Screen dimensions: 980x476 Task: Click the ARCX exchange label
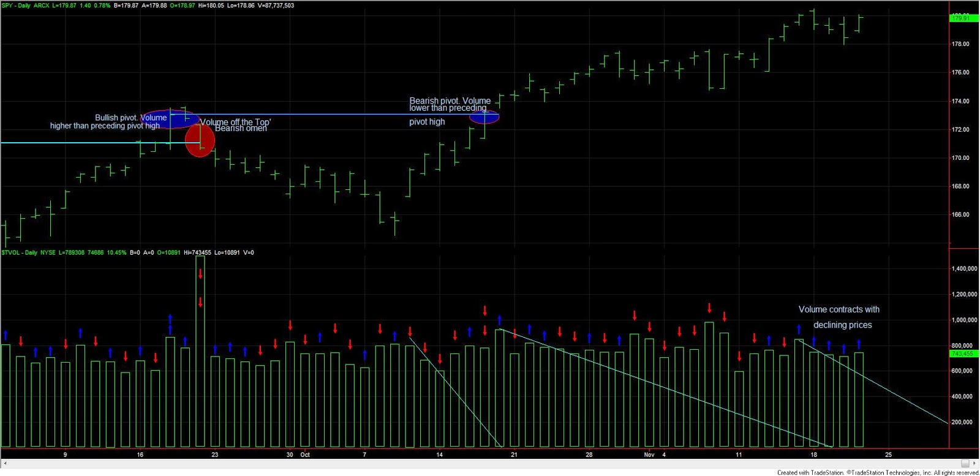[x=42, y=6]
